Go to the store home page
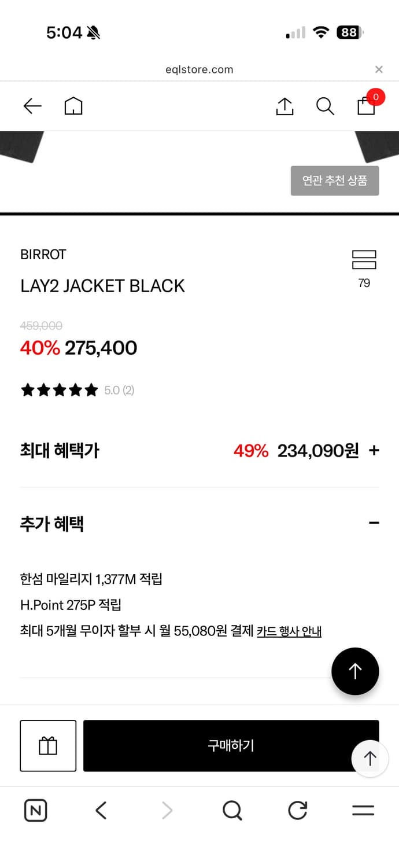The image size is (399, 868). 73,106
